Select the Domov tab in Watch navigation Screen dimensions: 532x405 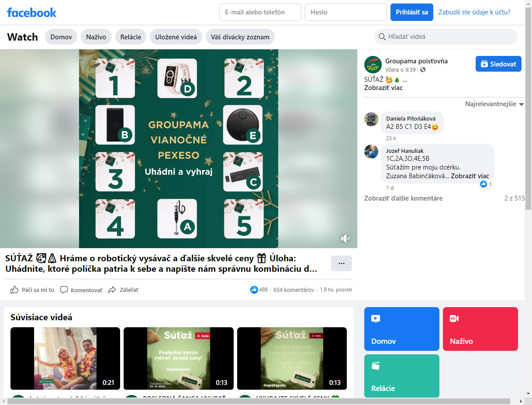pyautogui.click(x=61, y=37)
